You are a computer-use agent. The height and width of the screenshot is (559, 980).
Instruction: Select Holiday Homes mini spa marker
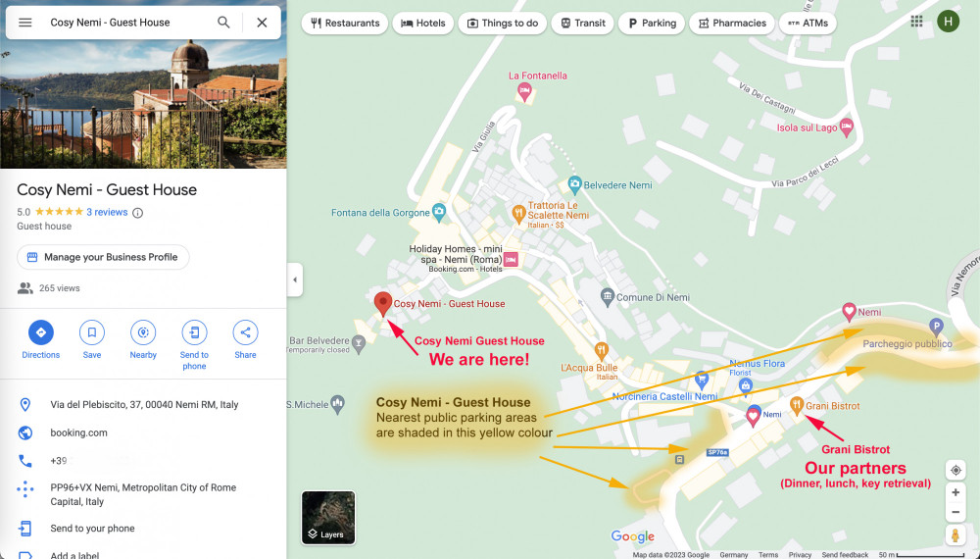pyautogui.click(x=511, y=260)
